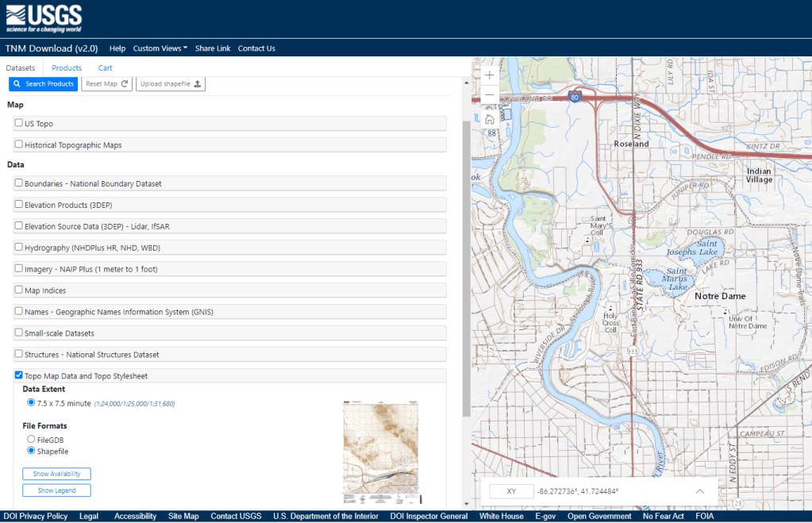Check Elevation Products (3DEP) dataset
The image size is (812, 523).
[x=19, y=205]
